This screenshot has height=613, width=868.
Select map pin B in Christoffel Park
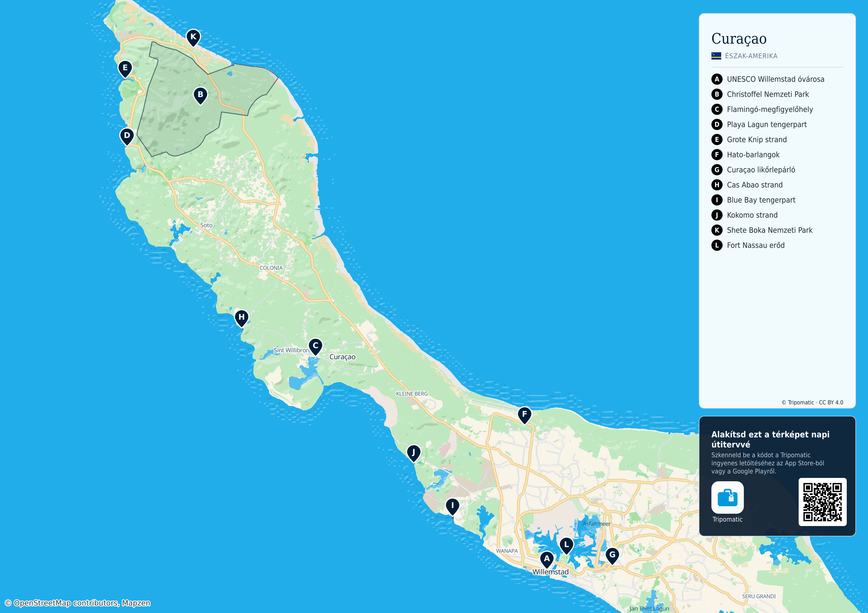(201, 95)
